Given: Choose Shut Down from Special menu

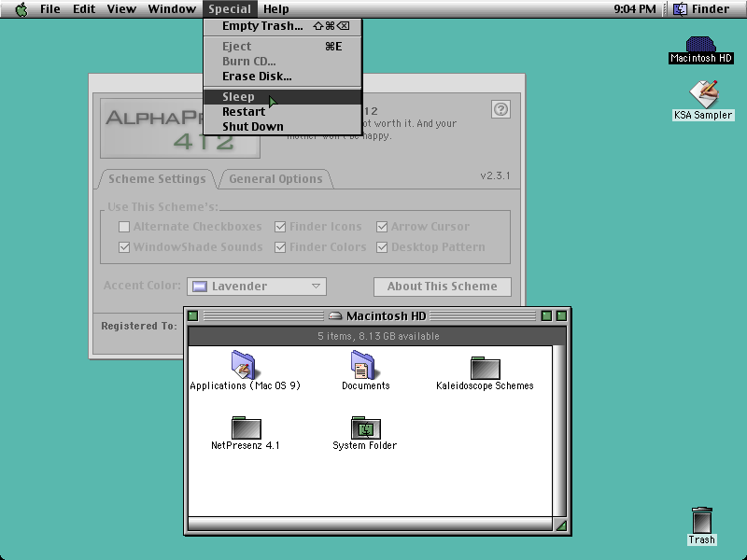Looking at the screenshot, I should point(283,126).
